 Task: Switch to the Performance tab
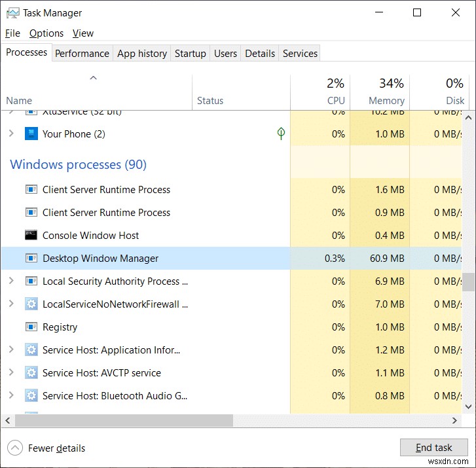(82, 54)
